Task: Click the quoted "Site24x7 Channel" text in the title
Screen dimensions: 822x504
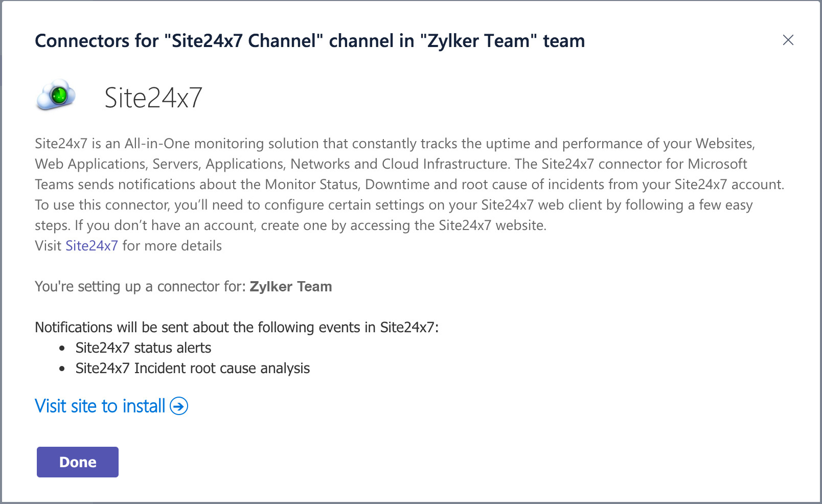Action: tap(244, 41)
